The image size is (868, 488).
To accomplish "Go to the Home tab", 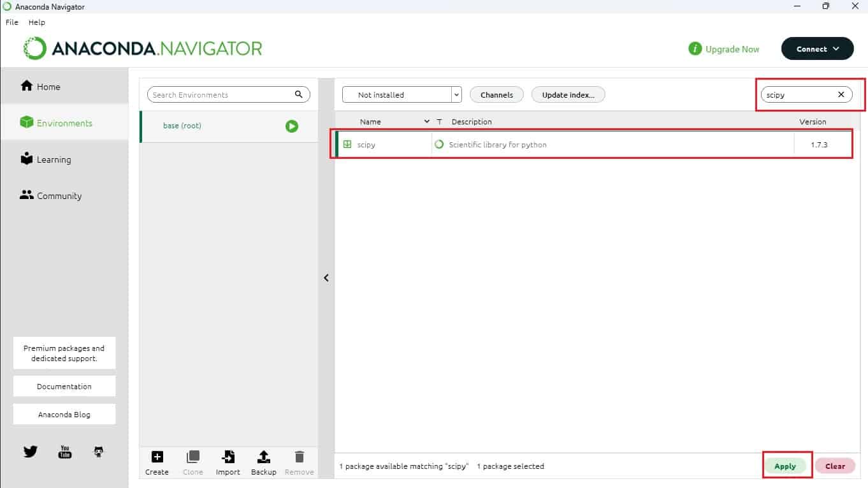I will tap(64, 86).
